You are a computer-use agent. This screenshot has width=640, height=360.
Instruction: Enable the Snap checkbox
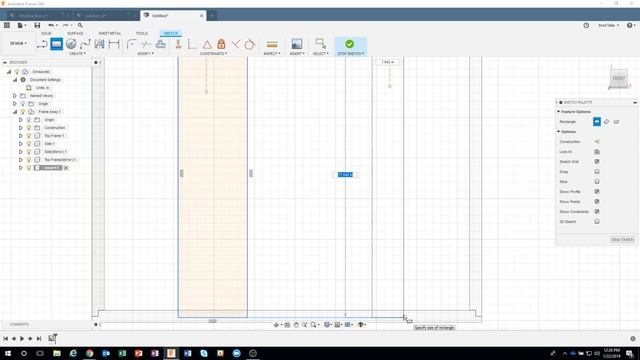click(597, 171)
